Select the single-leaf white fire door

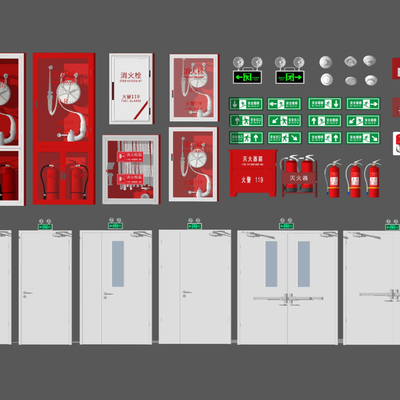[x=45, y=287]
